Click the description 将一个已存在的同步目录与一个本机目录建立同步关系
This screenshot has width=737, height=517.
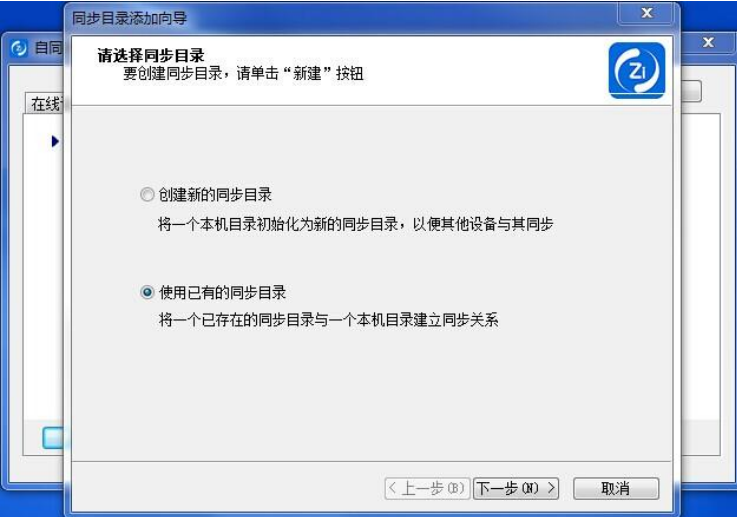pos(329,320)
